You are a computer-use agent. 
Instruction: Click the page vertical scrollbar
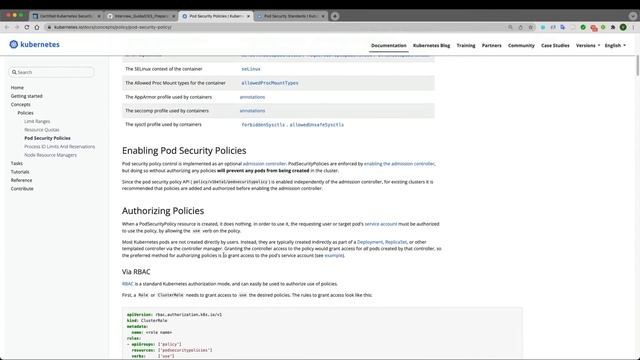pos(638,65)
